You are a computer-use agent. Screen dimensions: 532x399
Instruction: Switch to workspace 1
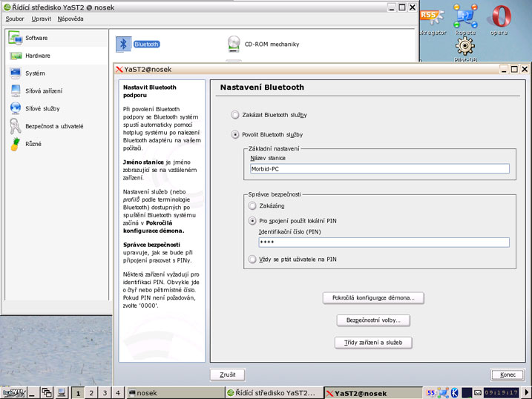(x=78, y=393)
